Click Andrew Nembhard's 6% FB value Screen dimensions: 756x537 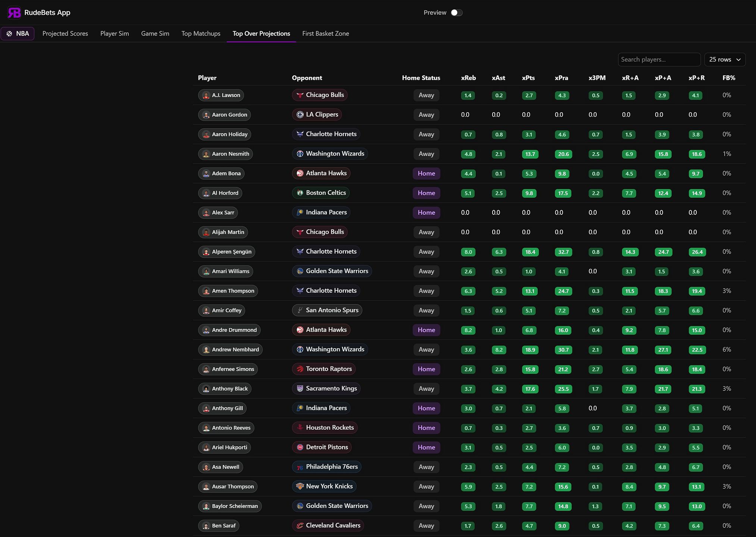[727, 350]
